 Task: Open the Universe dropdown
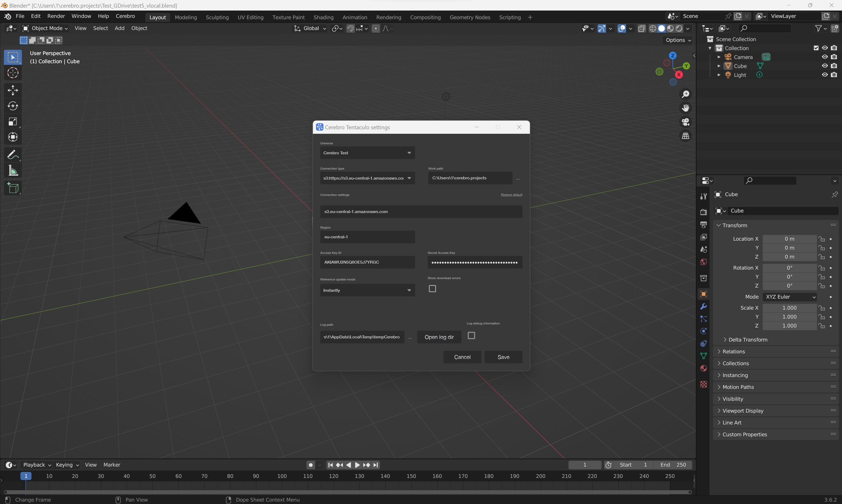[367, 153]
